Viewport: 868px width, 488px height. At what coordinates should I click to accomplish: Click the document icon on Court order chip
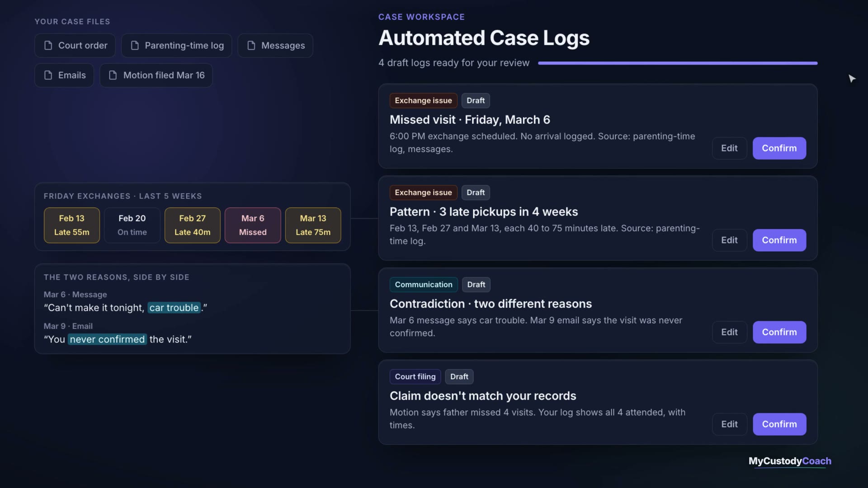48,46
